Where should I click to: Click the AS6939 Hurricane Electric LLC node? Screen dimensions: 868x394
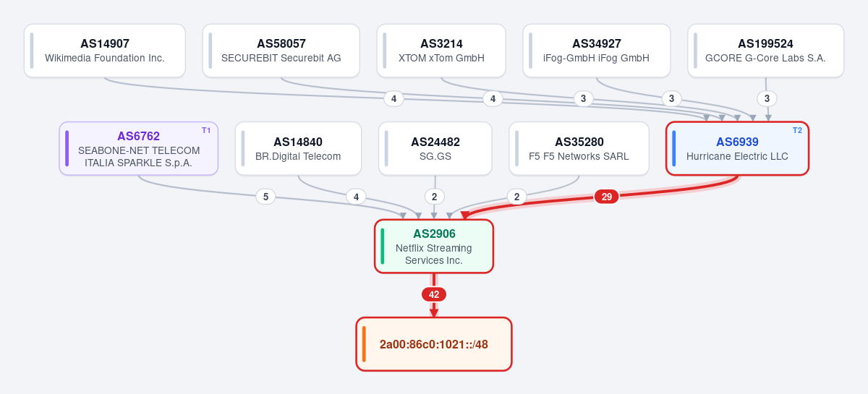[738, 148]
